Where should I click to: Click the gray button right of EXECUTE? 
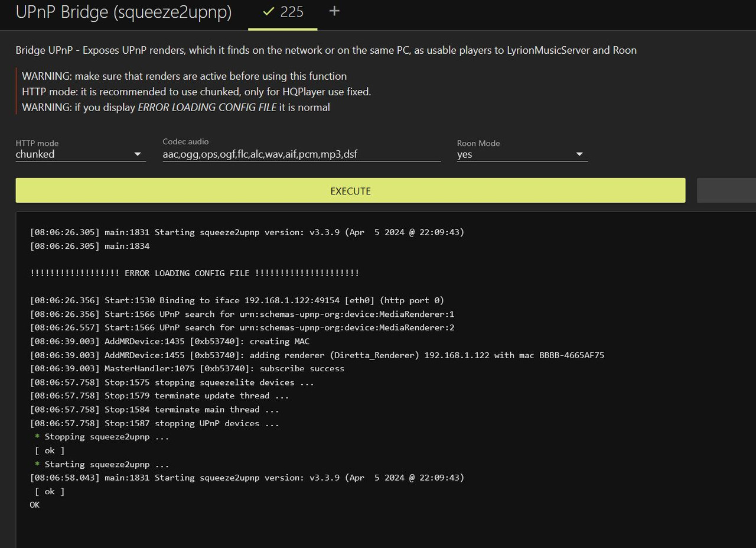tap(726, 190)
